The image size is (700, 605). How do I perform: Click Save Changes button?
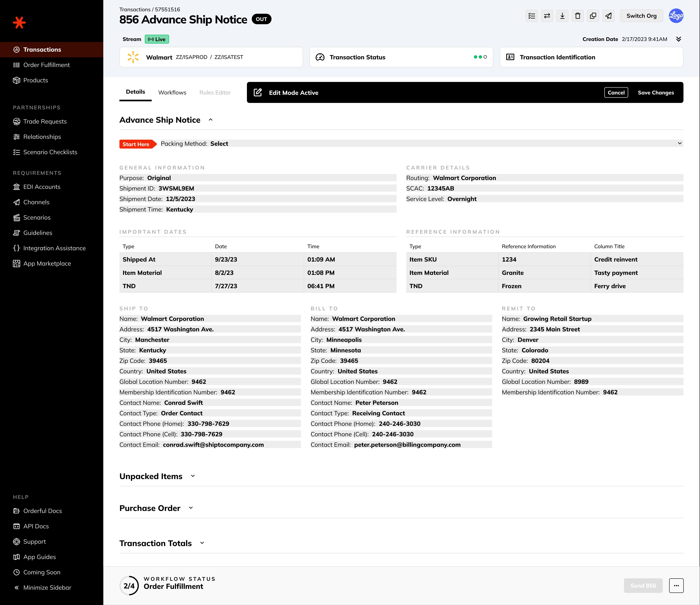tap(656, 92)
